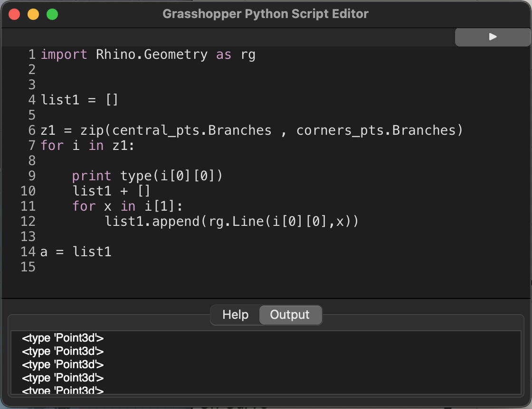The image size is (532, 409).
Task: Click line number 2 in the gutter
Action: coord(32,70)
